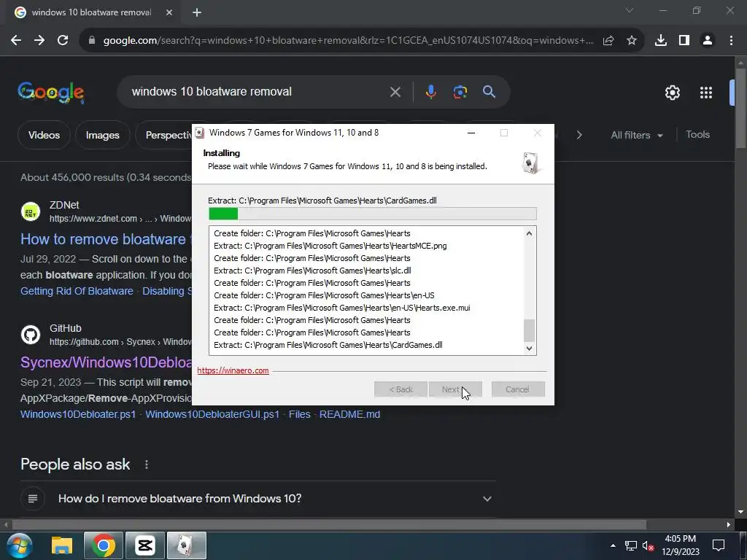Image resolution: width=747 pixels, height=560 pixels.
Task: Filter results by Images
Action: tap(102, 135)
